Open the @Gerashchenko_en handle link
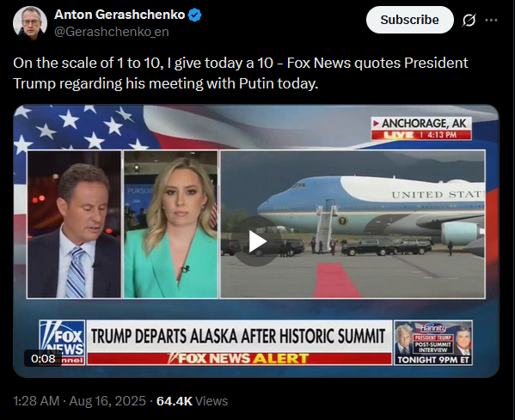This screenshot has width=515, height=420. pyautogui.click(x=112, y=32)
